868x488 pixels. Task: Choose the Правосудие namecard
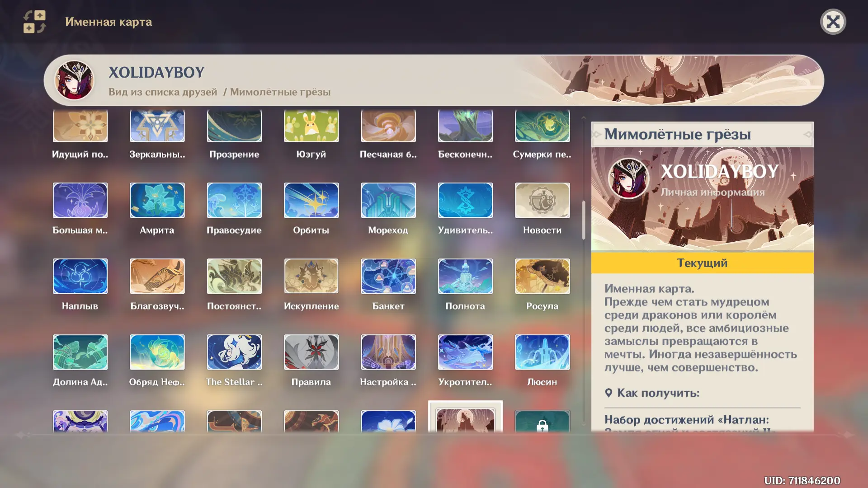point(234,200)
